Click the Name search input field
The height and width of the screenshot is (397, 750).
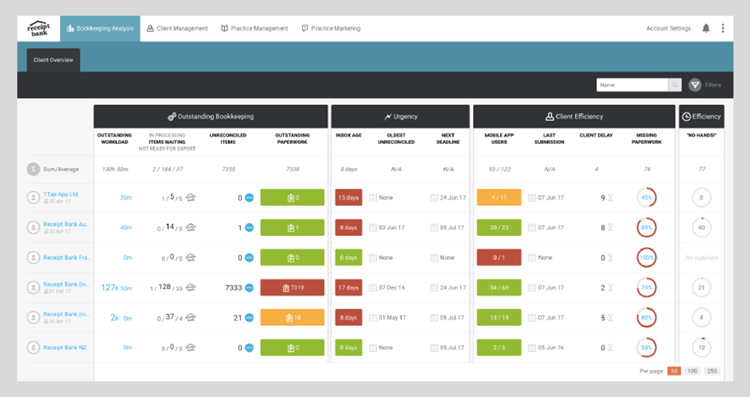point(632,85)
